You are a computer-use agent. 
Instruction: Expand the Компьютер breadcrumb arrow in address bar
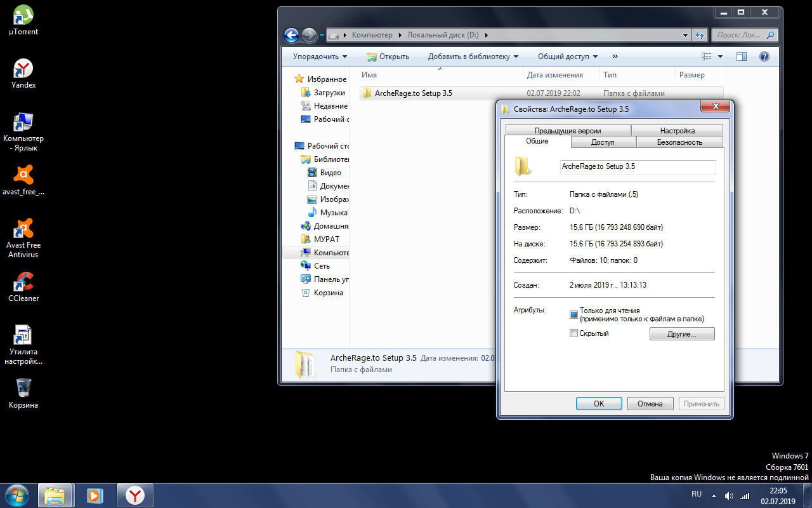399,36
